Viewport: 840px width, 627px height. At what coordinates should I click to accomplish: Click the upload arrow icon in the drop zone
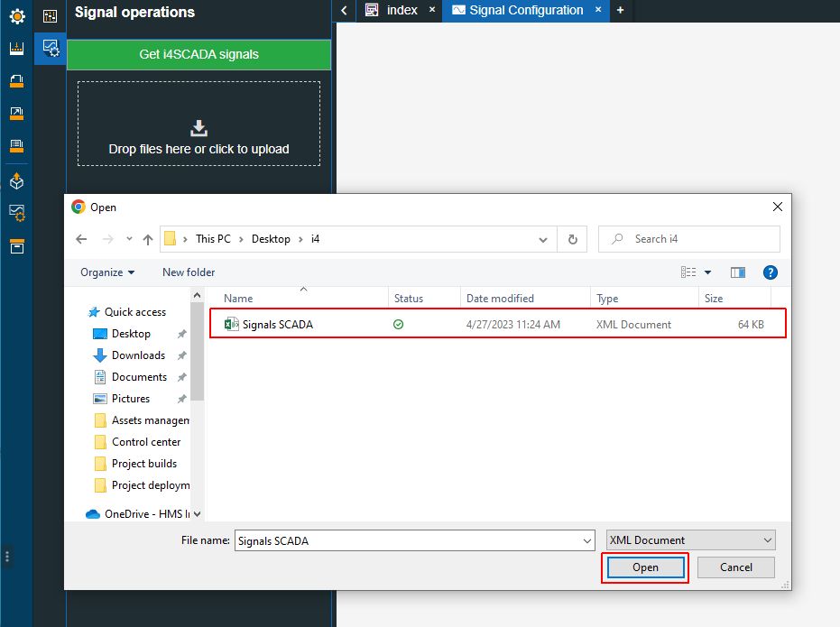(x=198, y=128)
